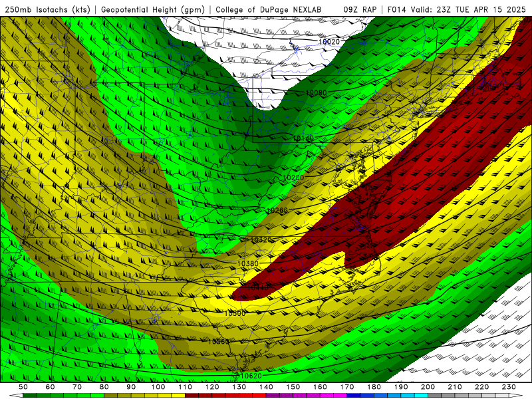Click the 10560 height contour label

(x=219, y=341)
